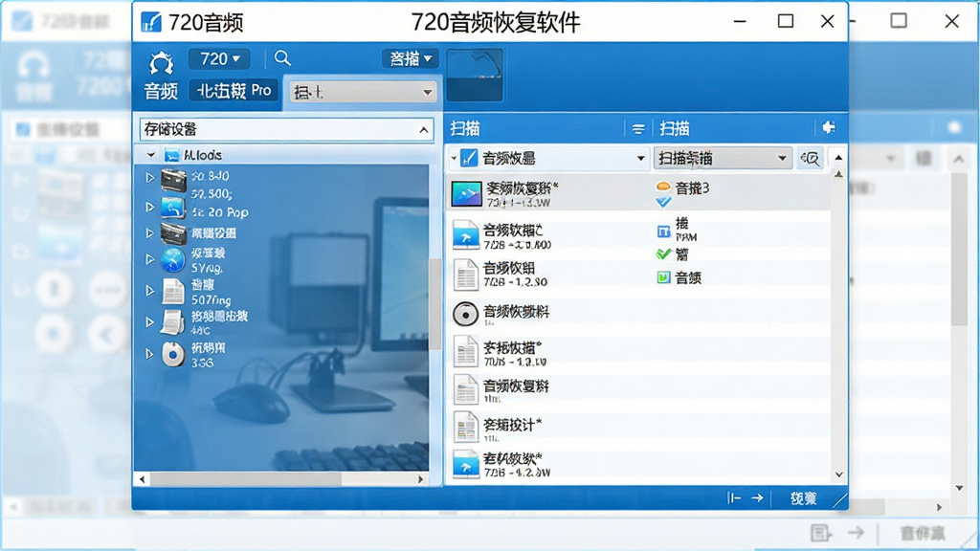Click the seventh row table document icon

pyautogui.click(x=466, y=428)
